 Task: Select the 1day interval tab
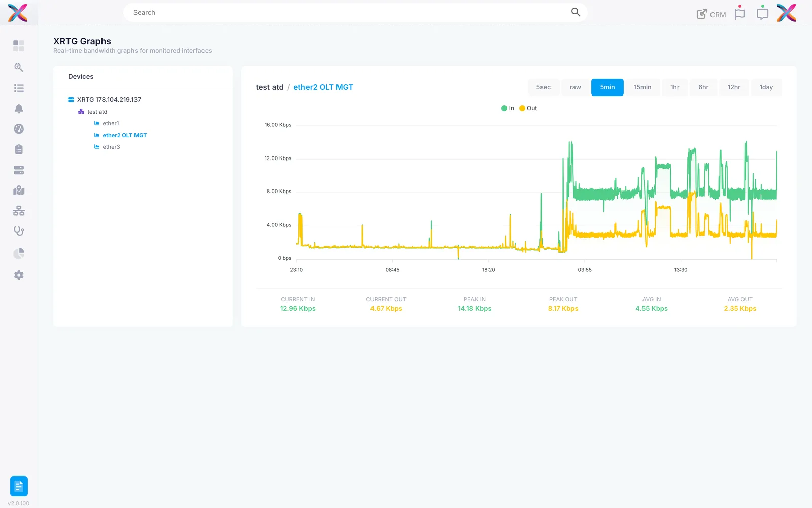[766, 87]
